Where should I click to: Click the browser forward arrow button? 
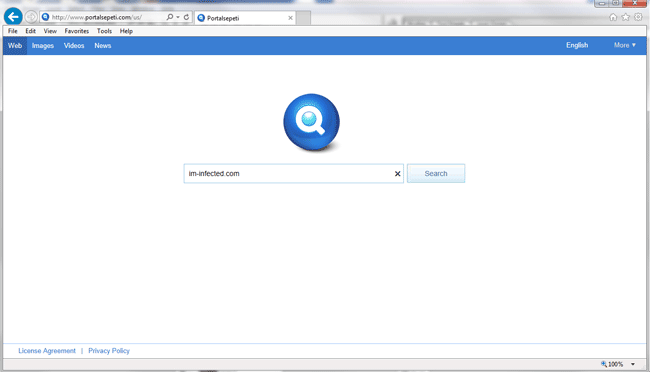coord(31,17)
